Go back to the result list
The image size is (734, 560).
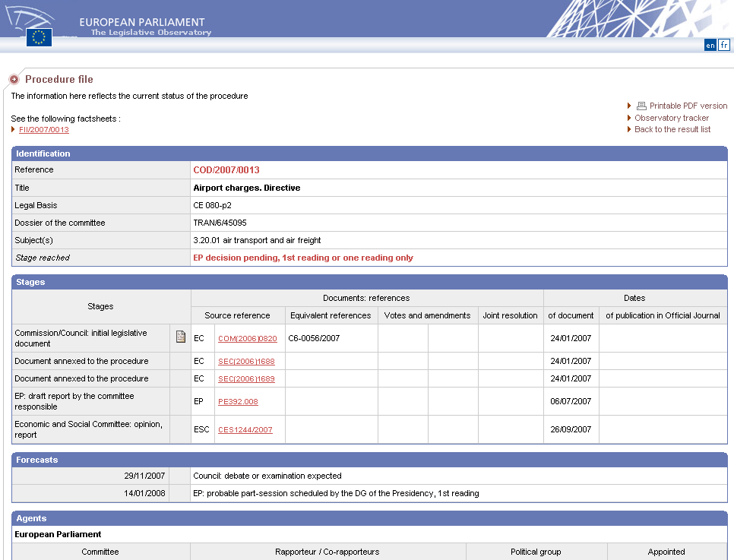(x=672, y=129)
